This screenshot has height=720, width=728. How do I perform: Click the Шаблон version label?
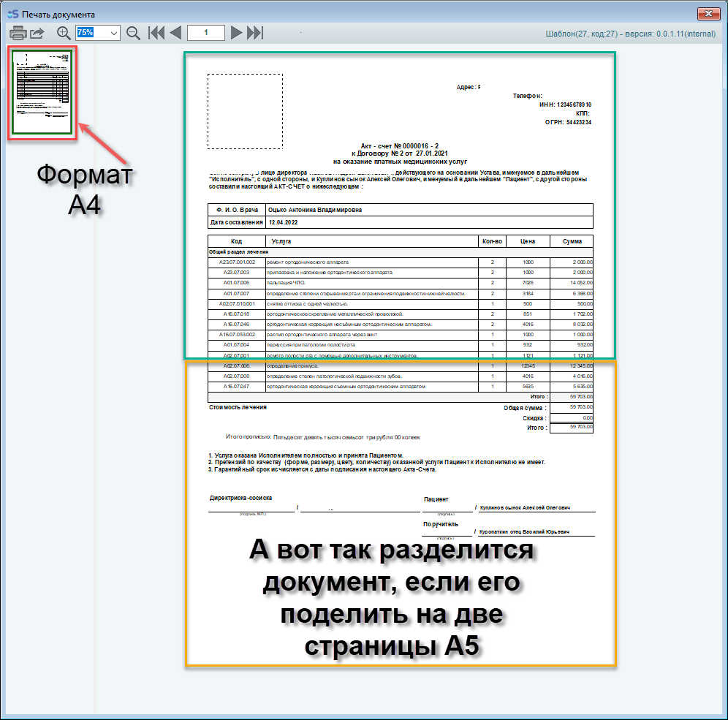coord(632,34)
